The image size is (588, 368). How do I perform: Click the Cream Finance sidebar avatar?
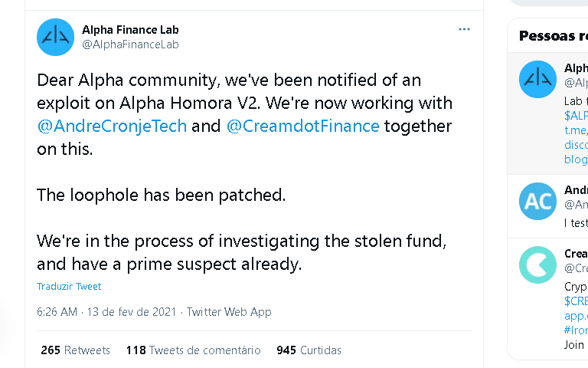[x=537, y=264]
